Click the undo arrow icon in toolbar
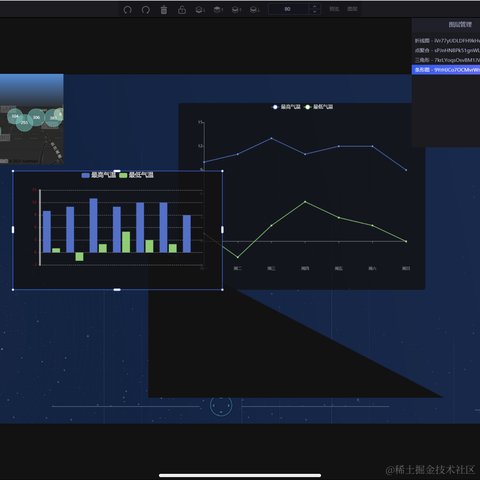Viewport: 480px width, 480px height. pos(127,10)
